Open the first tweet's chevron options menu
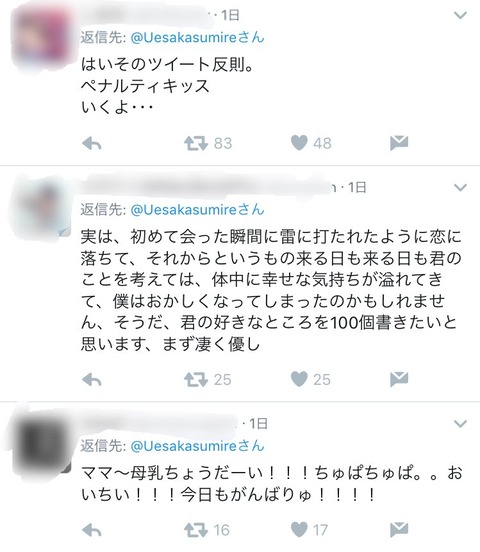The width and height of the screenshot is (480, 552). click(460, 15)
